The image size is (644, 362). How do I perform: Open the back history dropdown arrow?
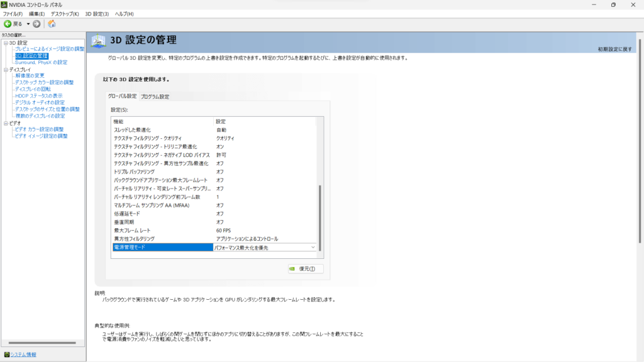pos(28,24)
